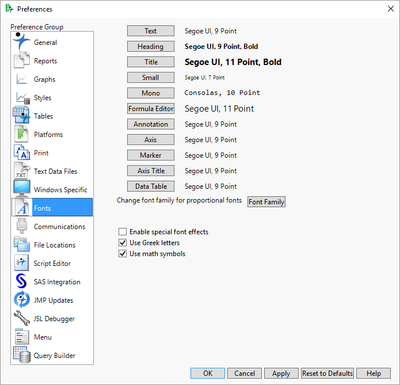This screenshot has width=400, height=385.
Task: Click the Axis Title font button
Action: (x=151, y=171)
